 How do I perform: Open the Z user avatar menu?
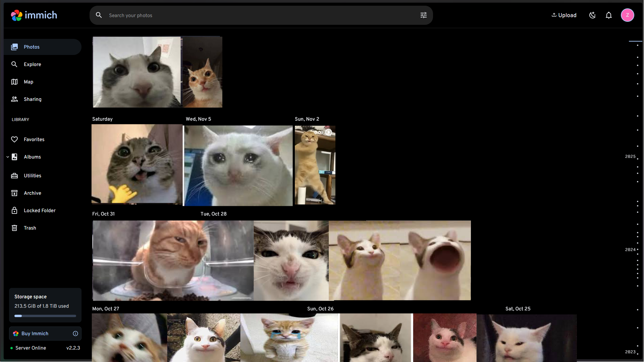(627, 15)
